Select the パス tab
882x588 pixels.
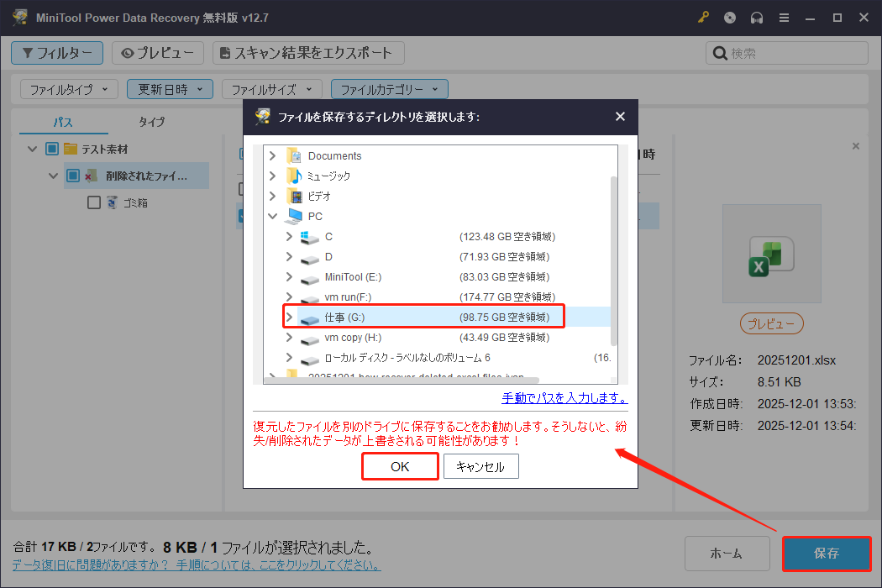coord(63,121)
